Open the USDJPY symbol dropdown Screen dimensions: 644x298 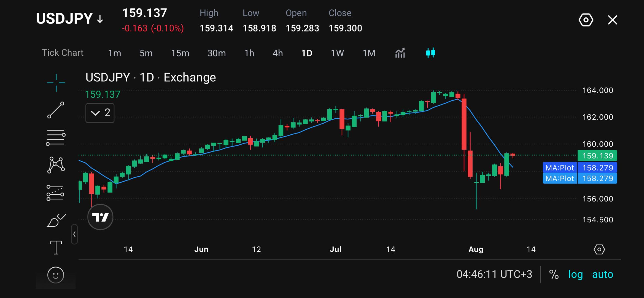tap(70, 19)
